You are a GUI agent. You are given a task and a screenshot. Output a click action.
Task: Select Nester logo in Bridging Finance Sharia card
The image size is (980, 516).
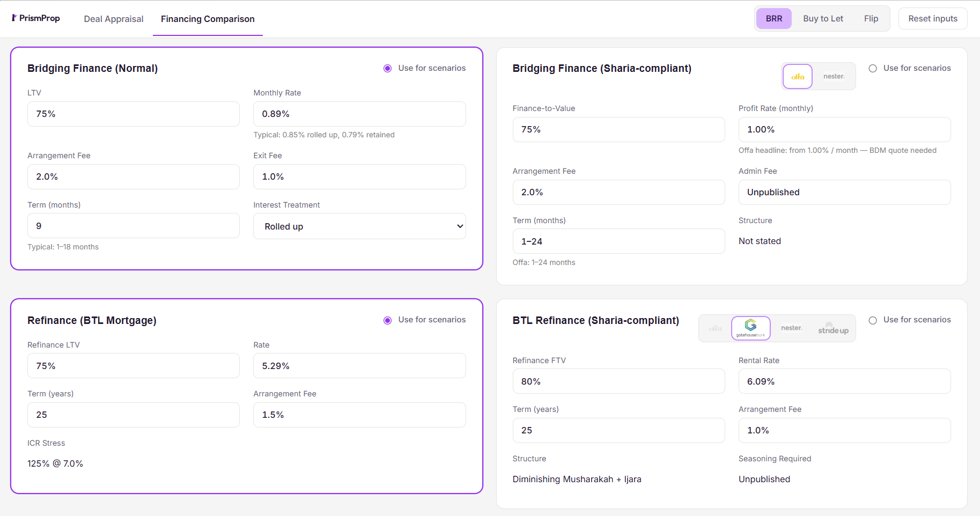[834, 76]
